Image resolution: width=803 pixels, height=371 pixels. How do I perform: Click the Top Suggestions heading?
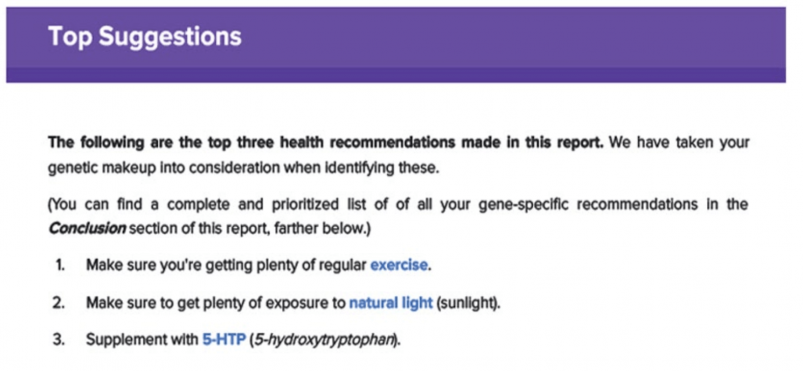145,37
